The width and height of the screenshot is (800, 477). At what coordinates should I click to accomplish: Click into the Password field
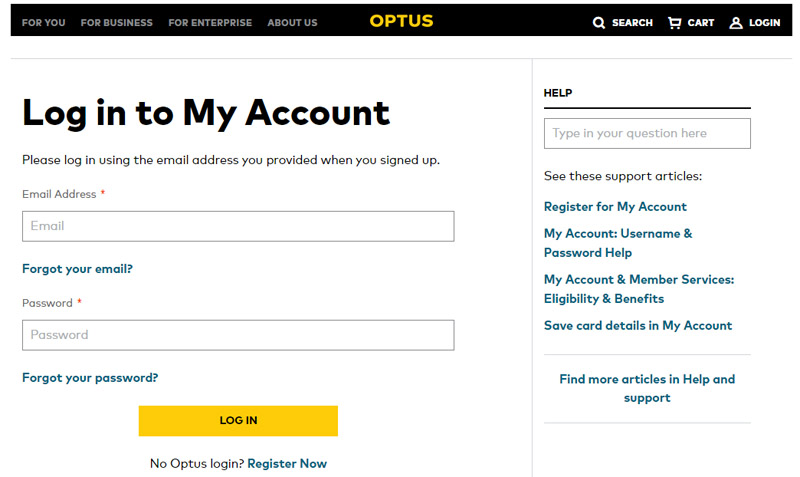[238, 335]
